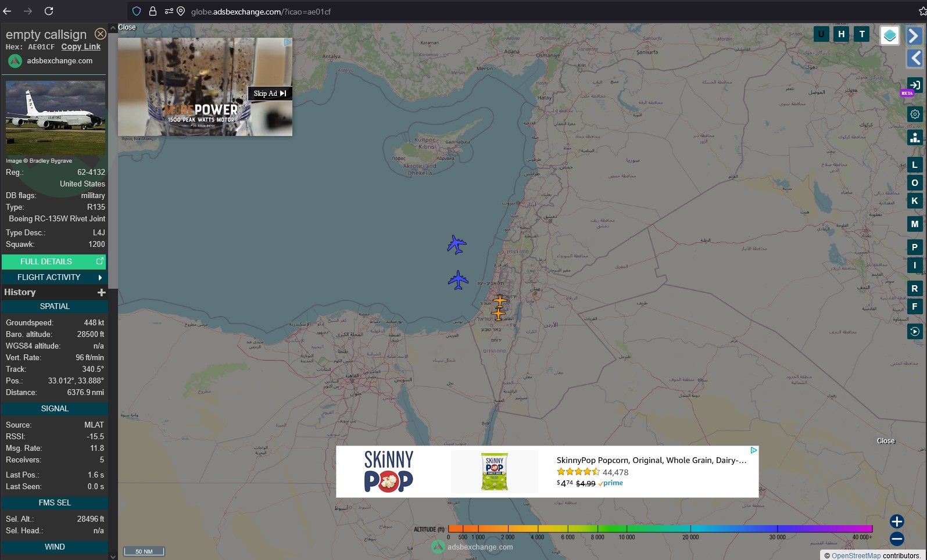This screenshot has width=927, height=560.
Task: Skip the video ad
Action: [270, 94]
